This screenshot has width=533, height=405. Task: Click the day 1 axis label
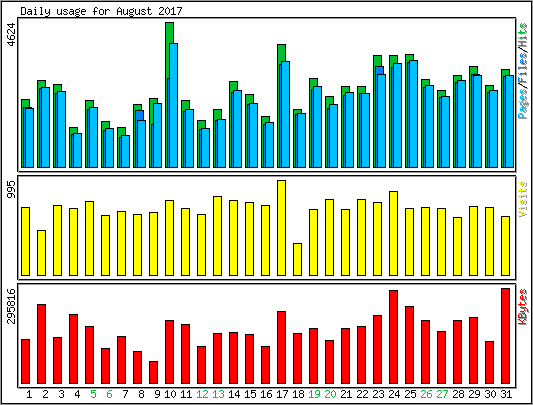click(x=29, y=394)
